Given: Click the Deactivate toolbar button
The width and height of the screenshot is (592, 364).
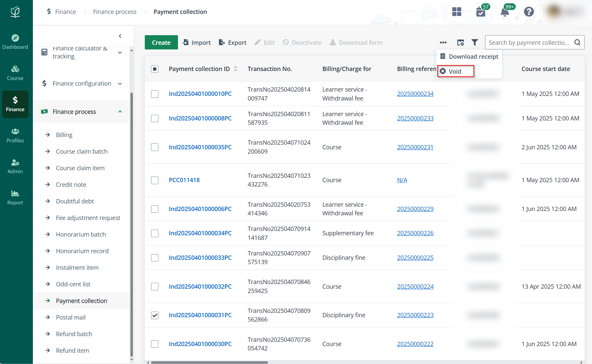Looking at the screenshot, I should coord(302,42).
